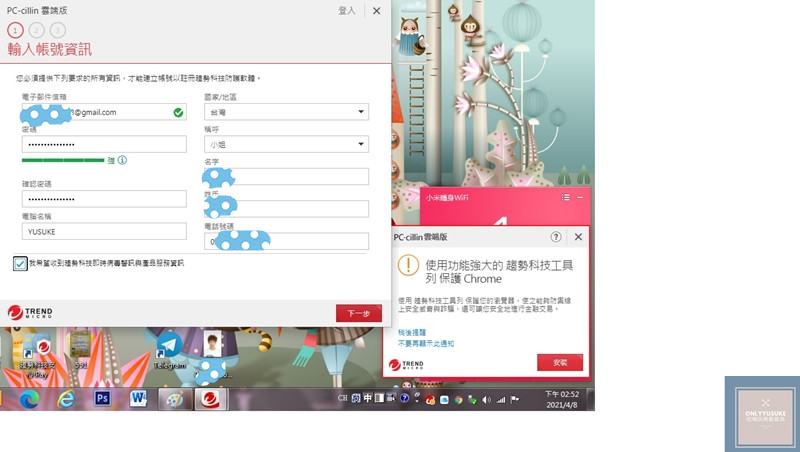Click the red 下一步 button

pyautogui.click(x=359, y=313)
